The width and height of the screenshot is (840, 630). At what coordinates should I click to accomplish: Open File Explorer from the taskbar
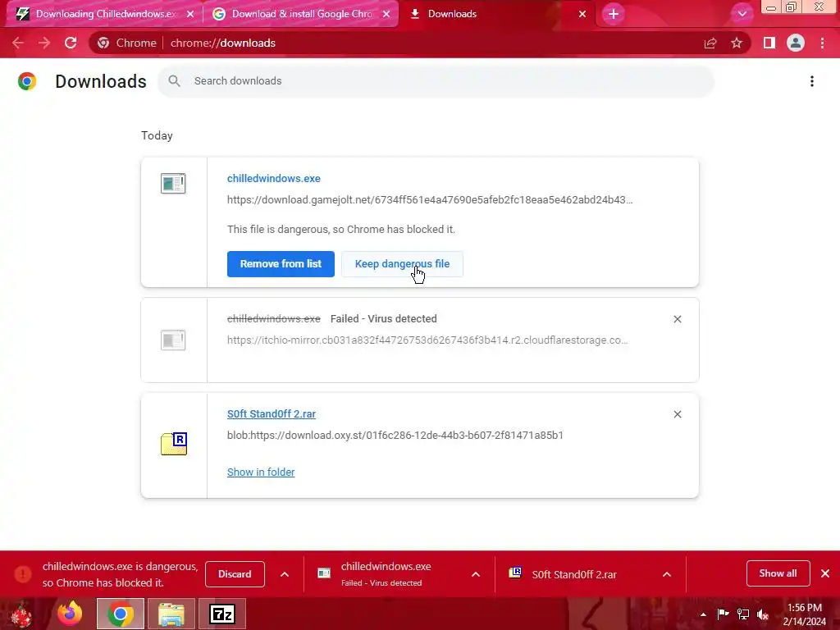[171, 614]
